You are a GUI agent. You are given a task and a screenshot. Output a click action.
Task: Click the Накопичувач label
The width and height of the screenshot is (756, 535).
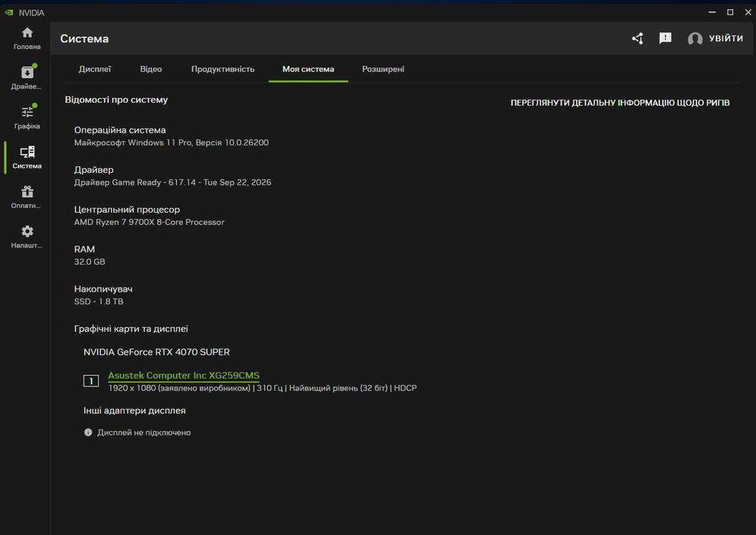coord(103,289)
